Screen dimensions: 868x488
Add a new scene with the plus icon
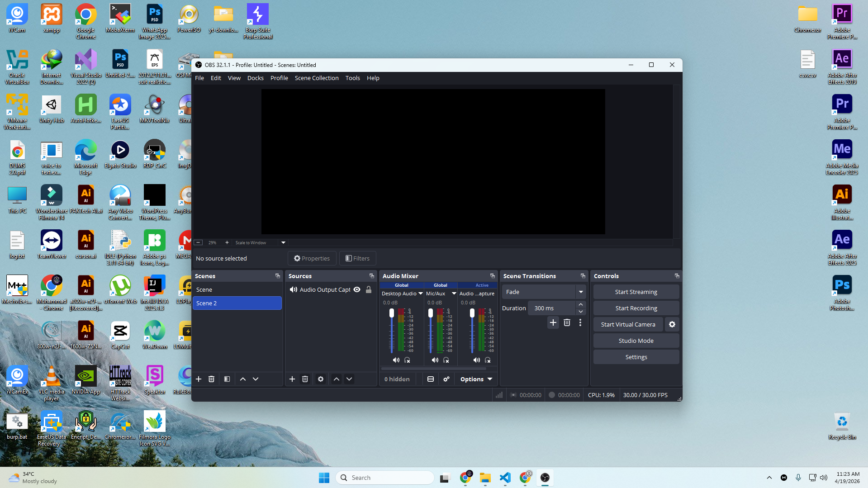point(199,379)
